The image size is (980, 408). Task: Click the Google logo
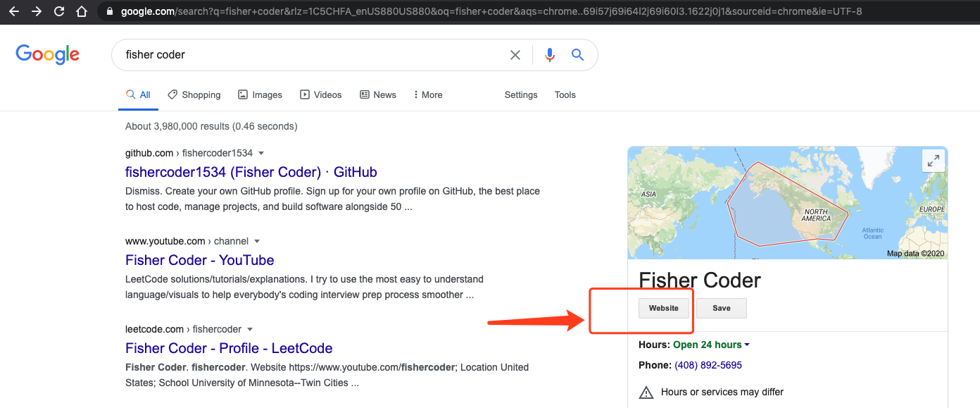pos(48,54)
